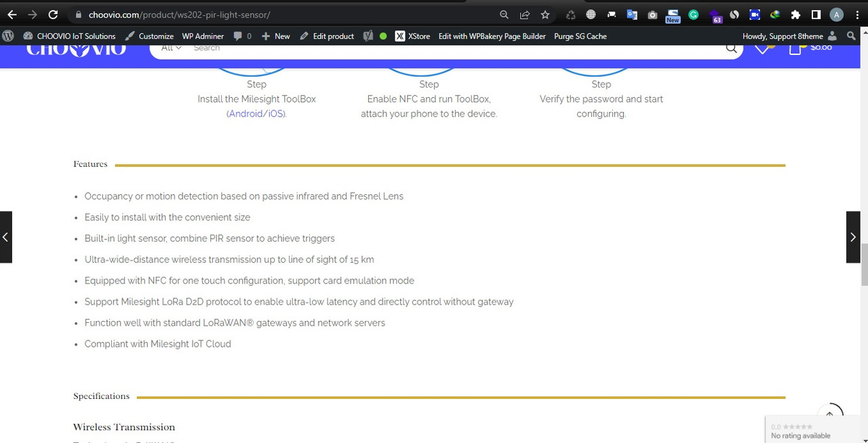Click the admin bar search magnifier icon
This screenshot has width=868, height=443.
coord(852,36)
